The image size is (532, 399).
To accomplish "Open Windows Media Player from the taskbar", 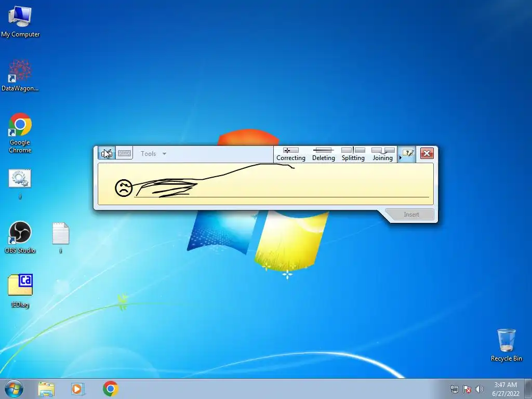I will coord(78,389).
